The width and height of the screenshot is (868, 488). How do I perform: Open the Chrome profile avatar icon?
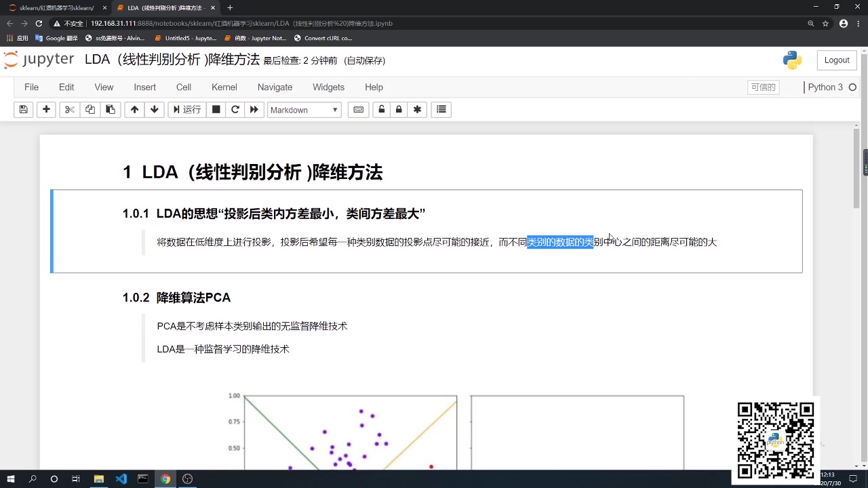click(844, 23)
